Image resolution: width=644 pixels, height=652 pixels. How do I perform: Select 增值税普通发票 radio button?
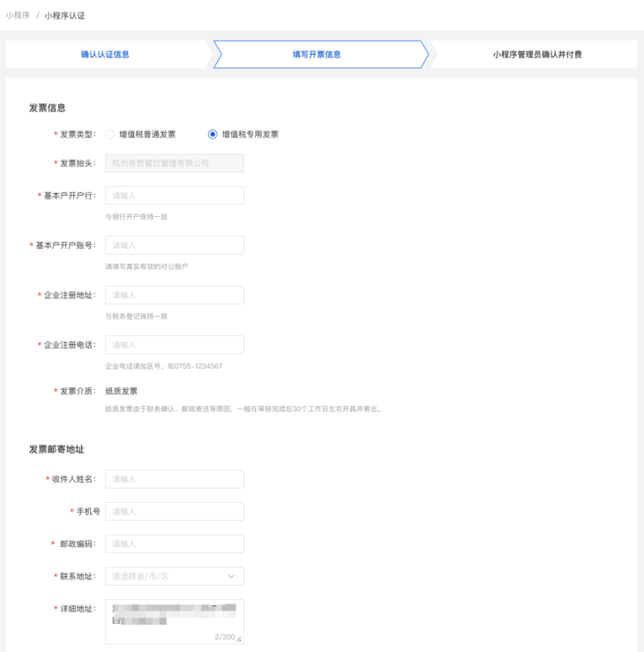coord(109,134)
